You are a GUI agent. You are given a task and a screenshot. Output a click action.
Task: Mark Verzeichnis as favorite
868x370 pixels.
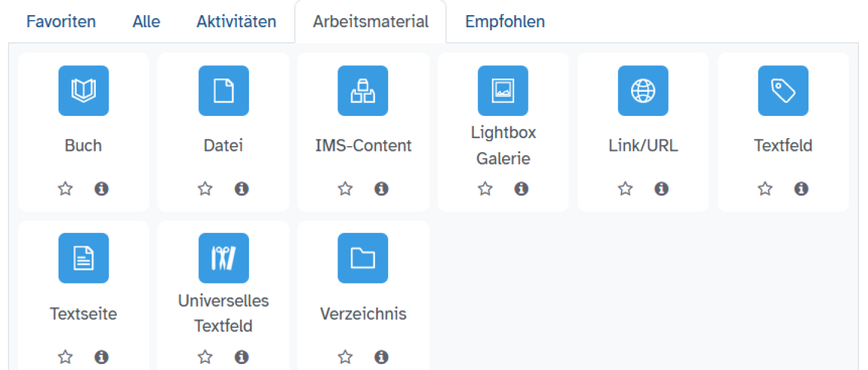[345, 357]
